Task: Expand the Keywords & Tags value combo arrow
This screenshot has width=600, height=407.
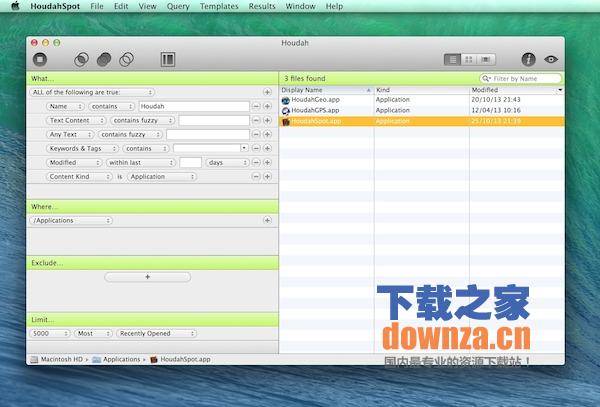Action: (244, 148)
